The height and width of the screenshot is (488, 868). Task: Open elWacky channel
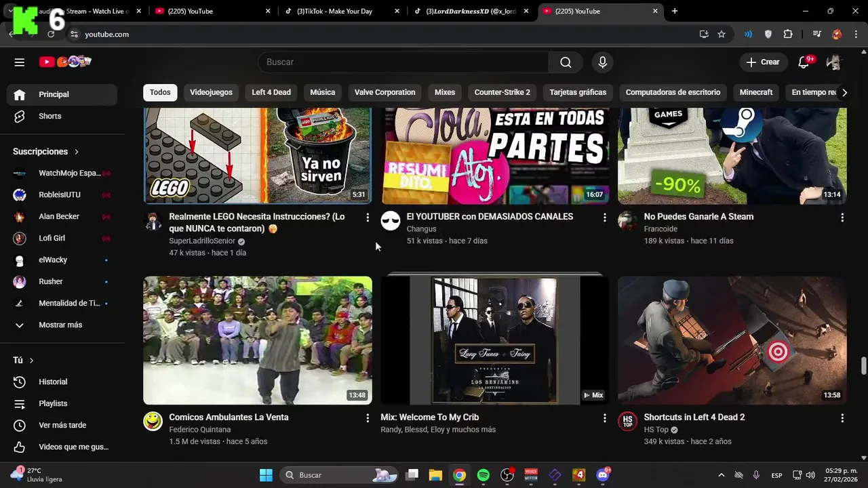[62, 260]
